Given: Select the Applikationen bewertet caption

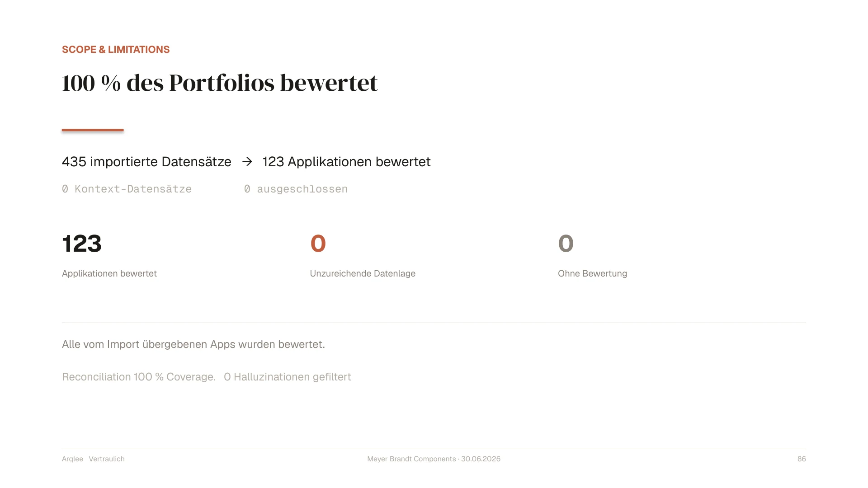Looking at the screenshot, I should click(109, 273).
